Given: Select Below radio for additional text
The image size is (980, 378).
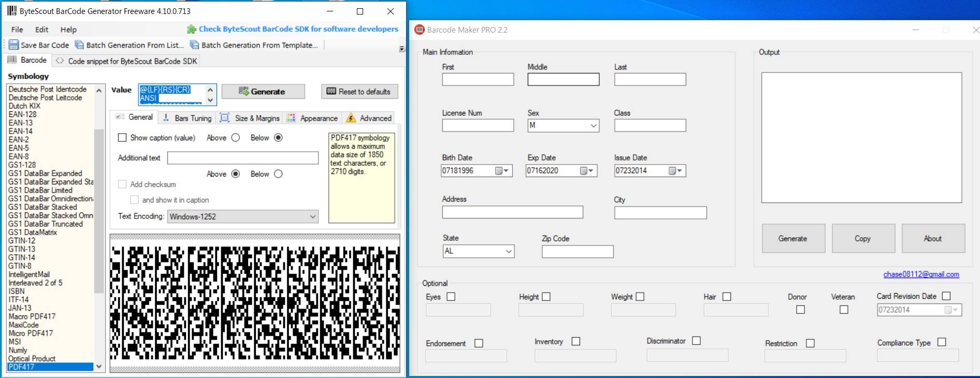Looking at the screenshot, I should pyautogui.click(x=278, y=174).
